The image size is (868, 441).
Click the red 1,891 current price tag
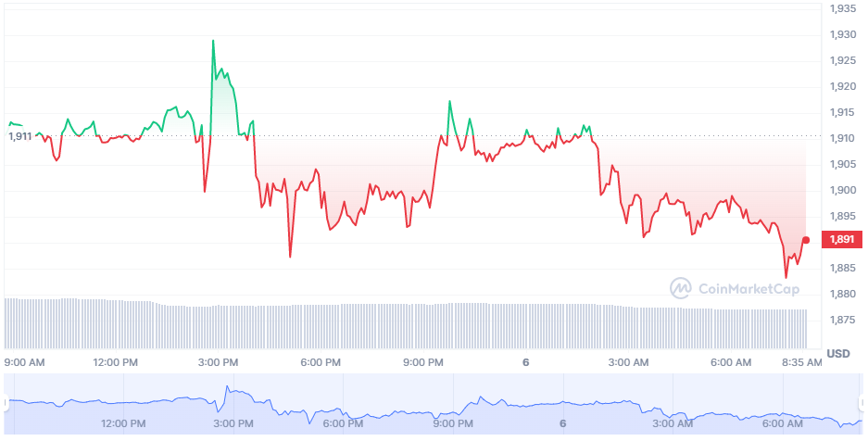click(843, 241)
